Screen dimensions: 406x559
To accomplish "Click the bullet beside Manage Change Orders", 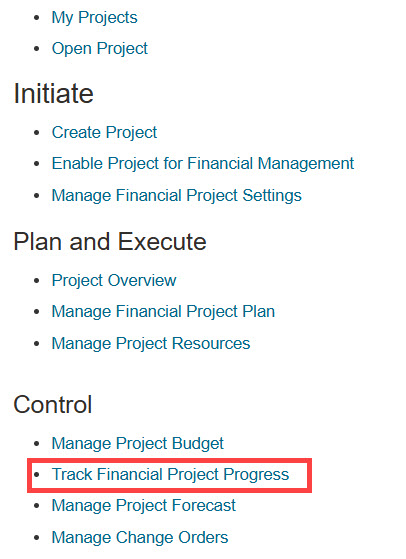I will [x=36, y=538].
